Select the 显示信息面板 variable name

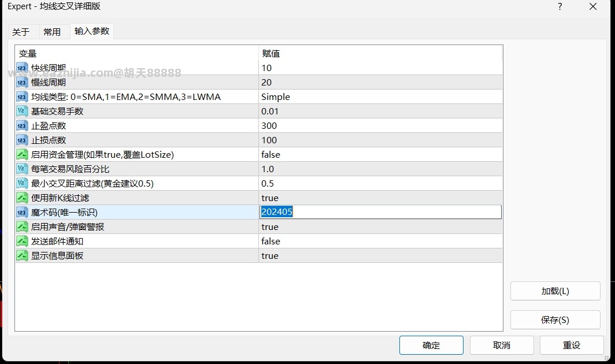[x=57, y=256]
